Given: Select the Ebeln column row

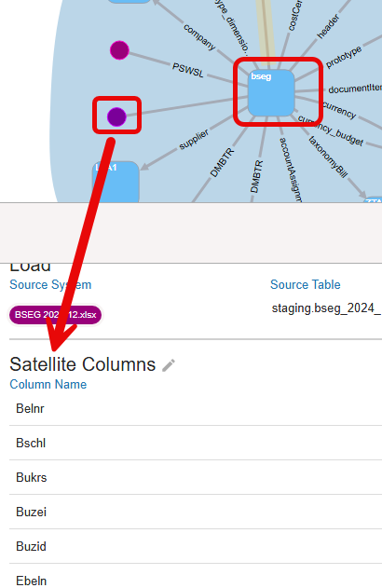Looking at the screenshot, I should point(196,578).
